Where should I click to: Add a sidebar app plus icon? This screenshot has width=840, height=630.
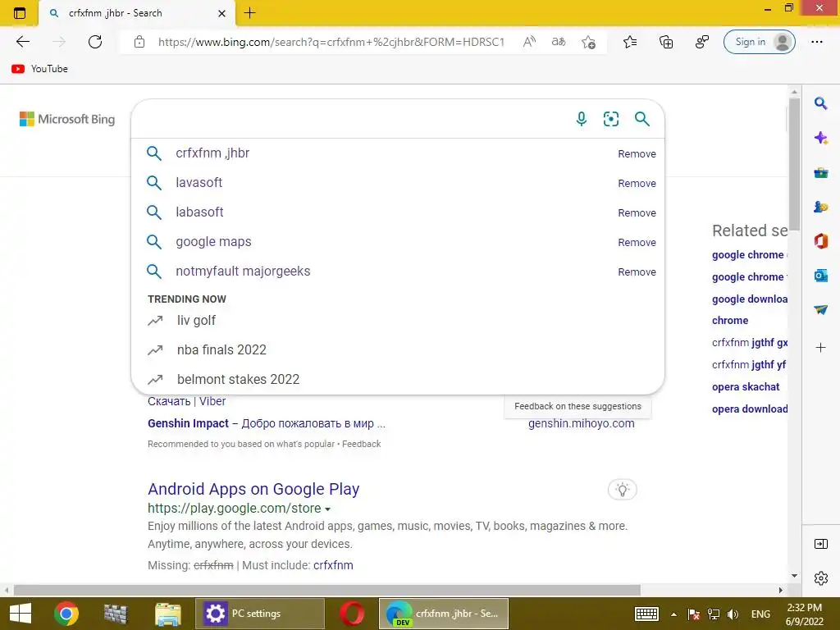click(820, 348)
